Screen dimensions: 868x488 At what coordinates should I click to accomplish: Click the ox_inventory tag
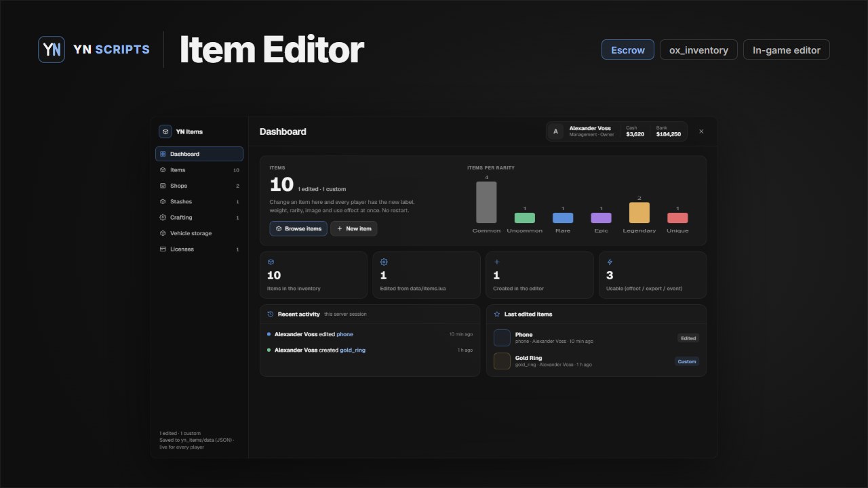click(x=698, y=50)
